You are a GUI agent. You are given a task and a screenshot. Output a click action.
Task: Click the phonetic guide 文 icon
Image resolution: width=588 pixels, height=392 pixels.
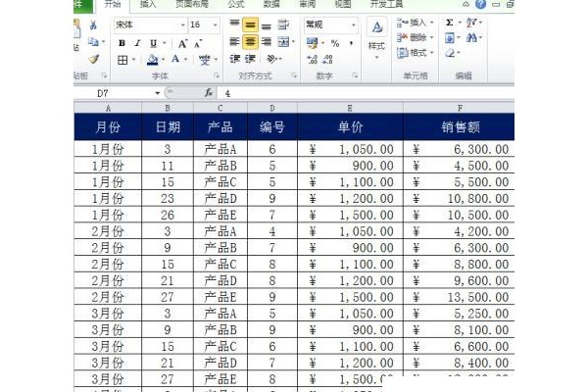click(x=205, y=60)
